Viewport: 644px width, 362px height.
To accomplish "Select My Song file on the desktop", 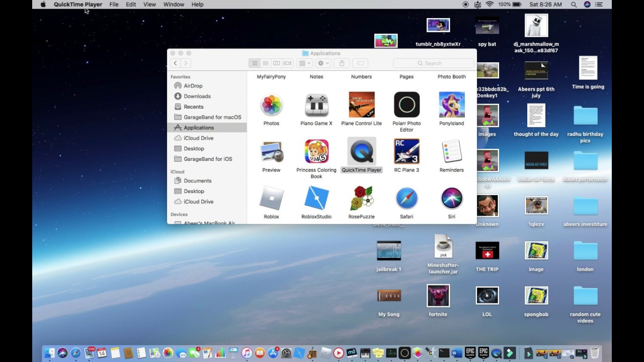I will (389, 296).
